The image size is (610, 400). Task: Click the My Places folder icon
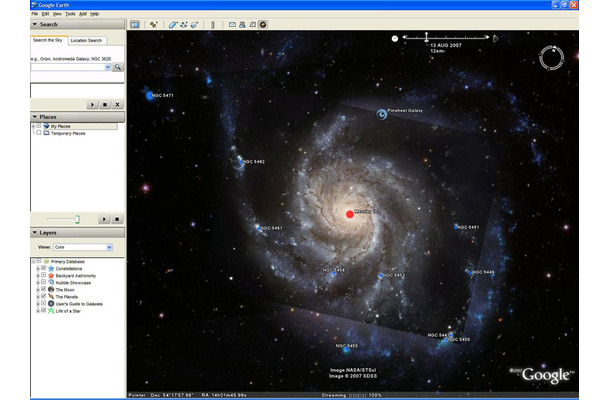[x=46, y=126]
